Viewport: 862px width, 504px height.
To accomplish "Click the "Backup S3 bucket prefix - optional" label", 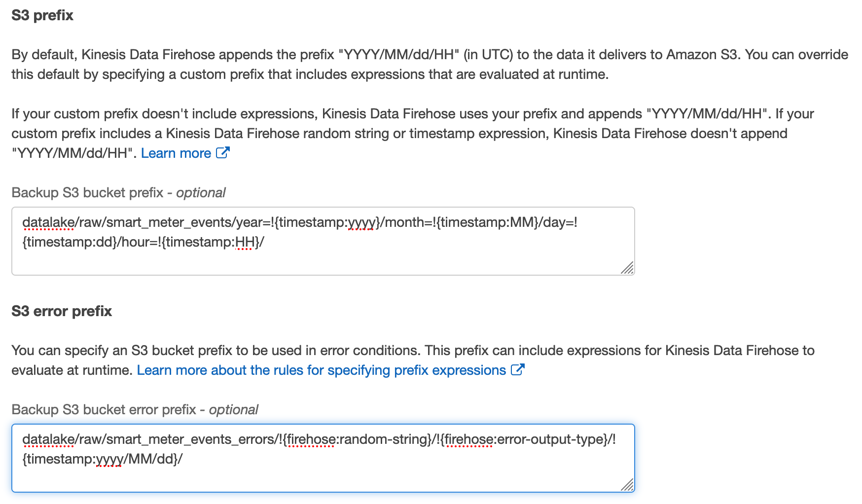I will pos(118,193).
